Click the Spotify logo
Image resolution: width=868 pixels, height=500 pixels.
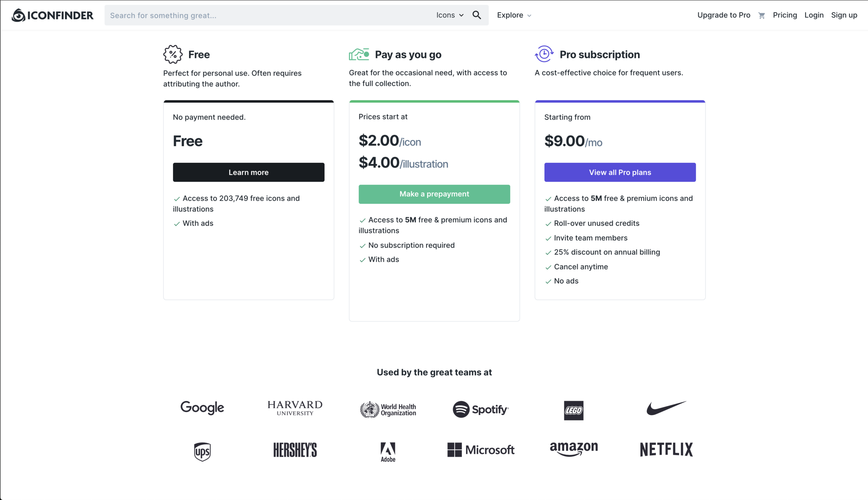480,409
